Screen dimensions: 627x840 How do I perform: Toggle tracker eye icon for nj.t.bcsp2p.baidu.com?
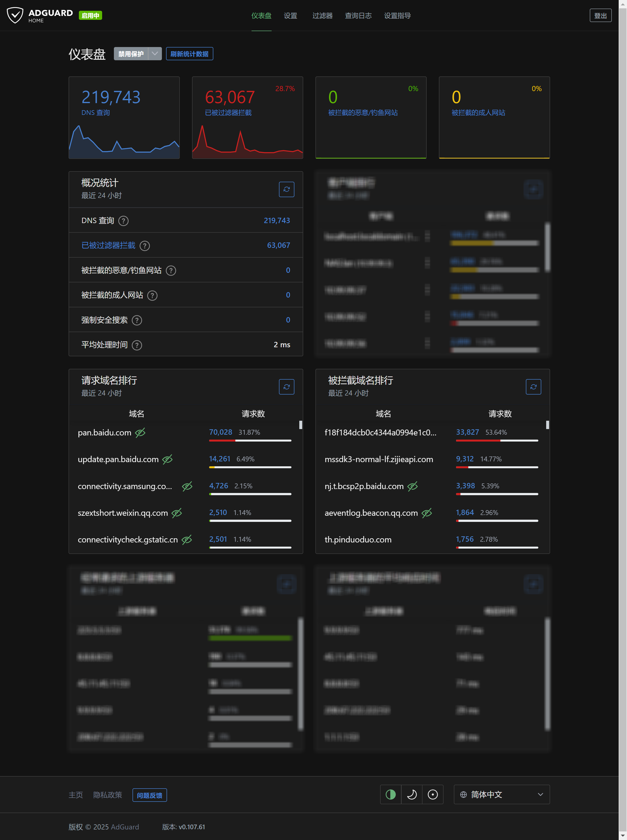click(x=412, y=486)
